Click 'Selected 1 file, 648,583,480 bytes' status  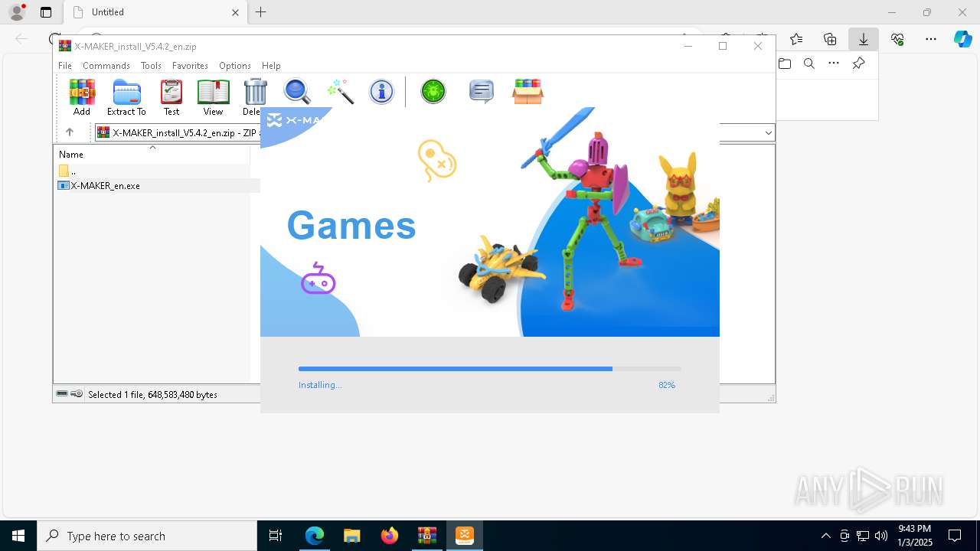point(152,395)
